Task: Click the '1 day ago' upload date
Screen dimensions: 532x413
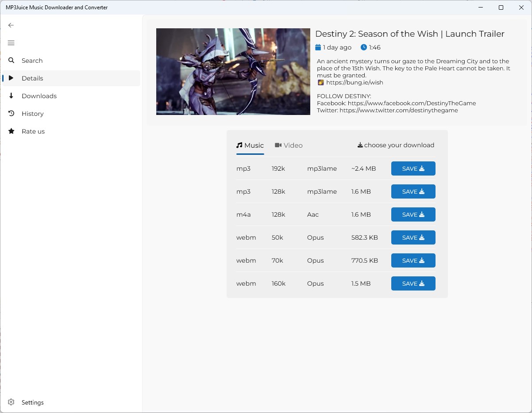Action: pyautogui.click(x=337, y=47)
